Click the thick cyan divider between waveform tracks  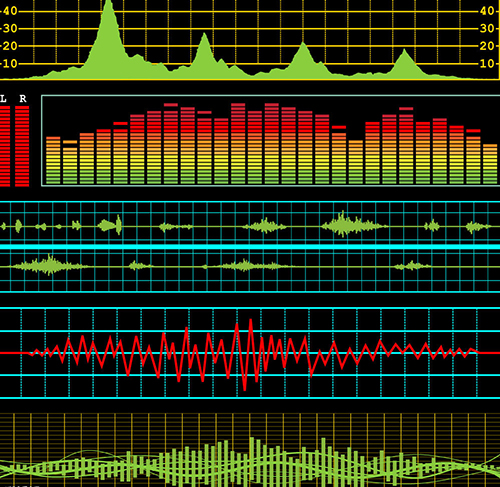[x=250, y=247]
